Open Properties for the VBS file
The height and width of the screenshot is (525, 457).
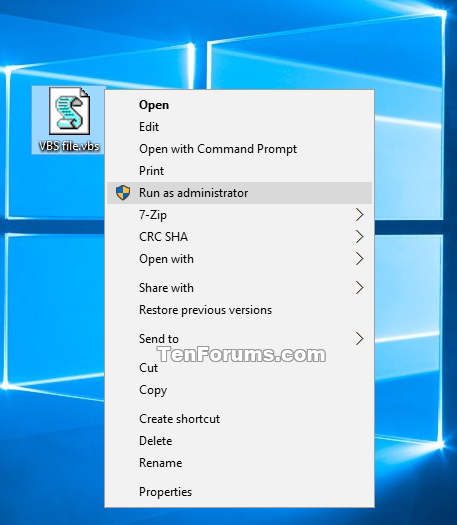point(239,492)
